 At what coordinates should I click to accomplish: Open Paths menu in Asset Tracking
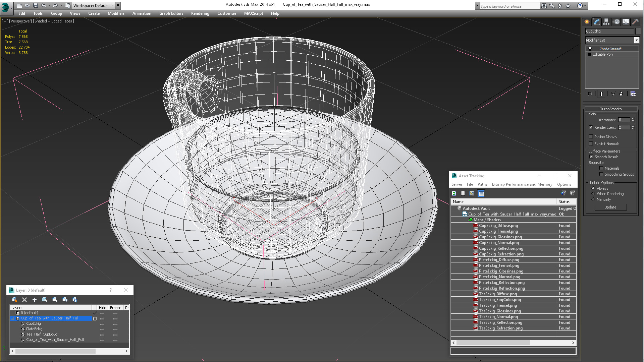click(x=482, y=184)
